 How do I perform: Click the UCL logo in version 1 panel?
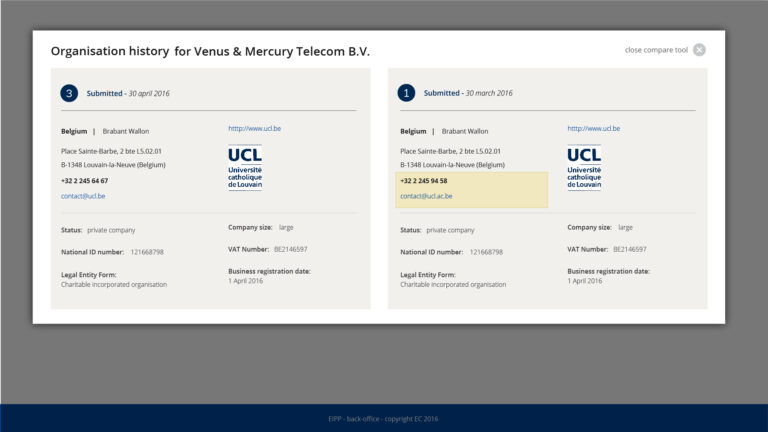[584, 168]
